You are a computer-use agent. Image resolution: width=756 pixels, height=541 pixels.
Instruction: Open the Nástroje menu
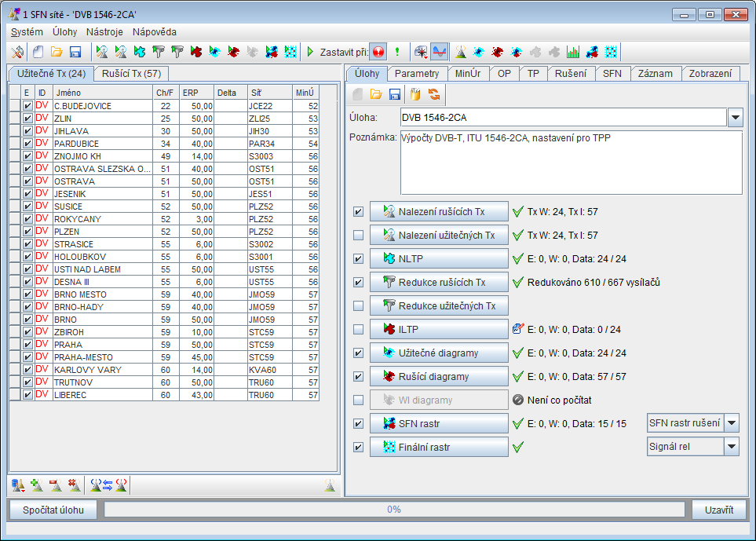coord(104,32)
